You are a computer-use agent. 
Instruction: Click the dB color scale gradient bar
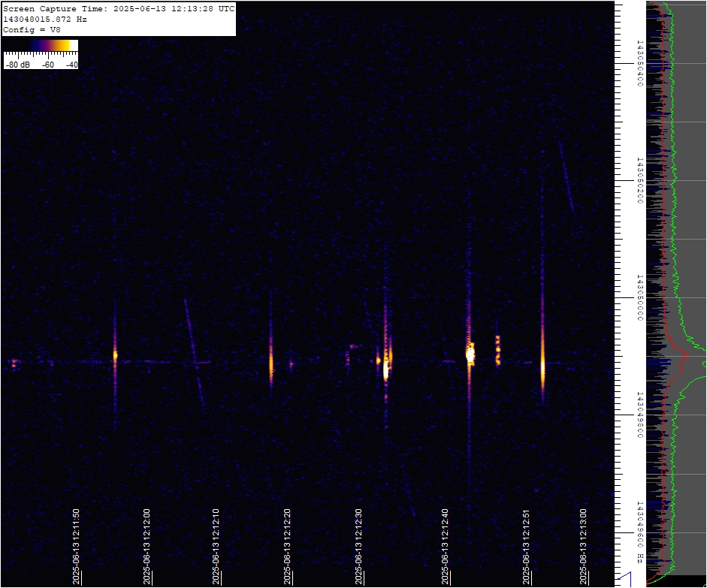click(x=41, y=46)
